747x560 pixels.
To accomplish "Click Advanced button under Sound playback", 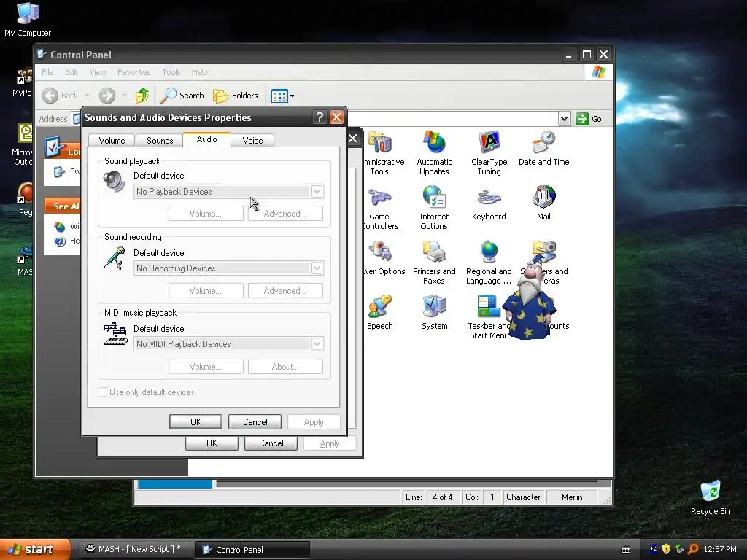I will coord(285,214).
